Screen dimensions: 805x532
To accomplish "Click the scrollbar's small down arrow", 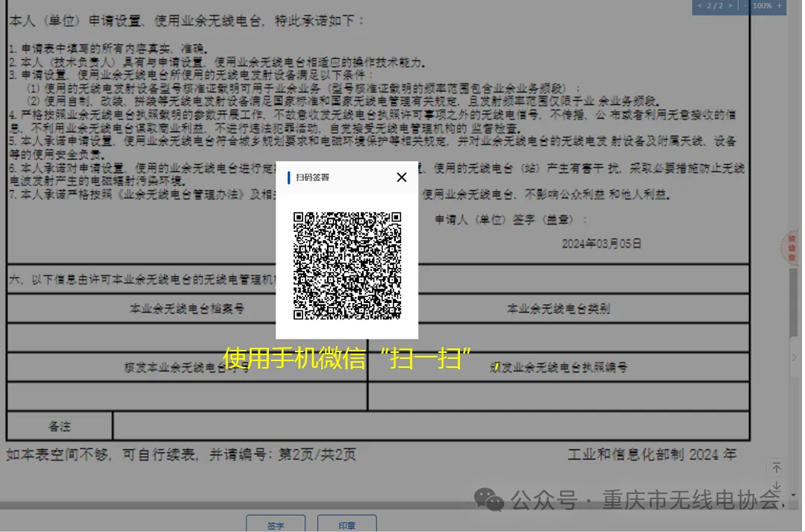I will [x=795, y=495].
